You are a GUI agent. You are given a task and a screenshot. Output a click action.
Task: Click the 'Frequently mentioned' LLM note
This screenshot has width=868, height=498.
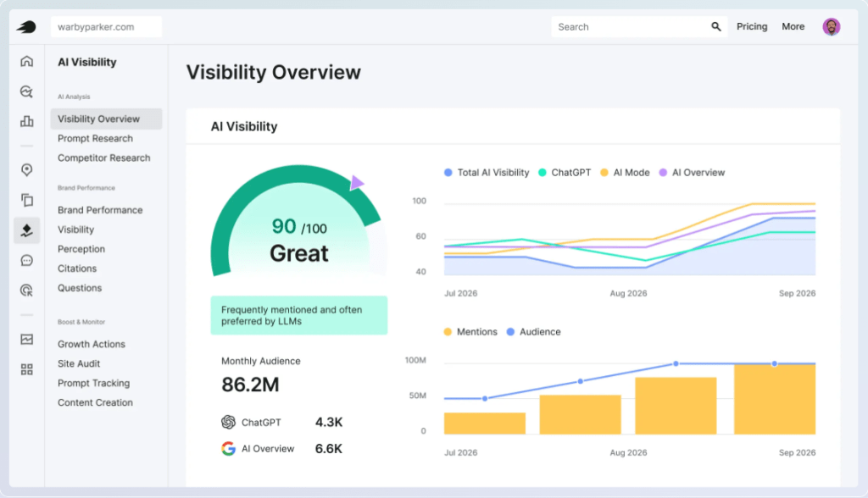[x=299, y=315]
